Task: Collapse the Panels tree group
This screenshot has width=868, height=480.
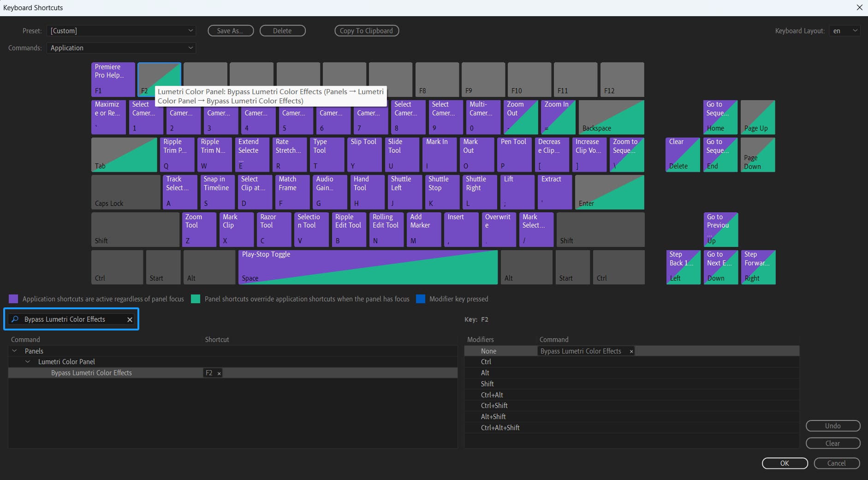Action: (15, 351)
